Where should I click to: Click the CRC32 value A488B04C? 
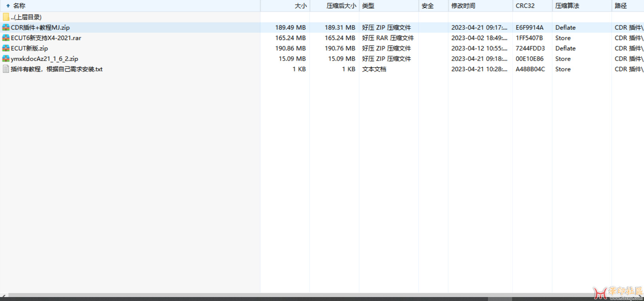click(530, 69)
